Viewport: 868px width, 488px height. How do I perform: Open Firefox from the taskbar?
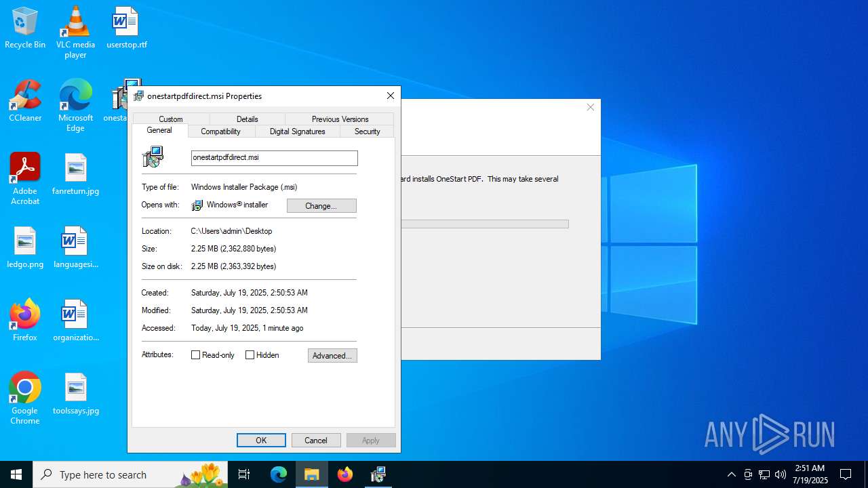pos(345,474)
